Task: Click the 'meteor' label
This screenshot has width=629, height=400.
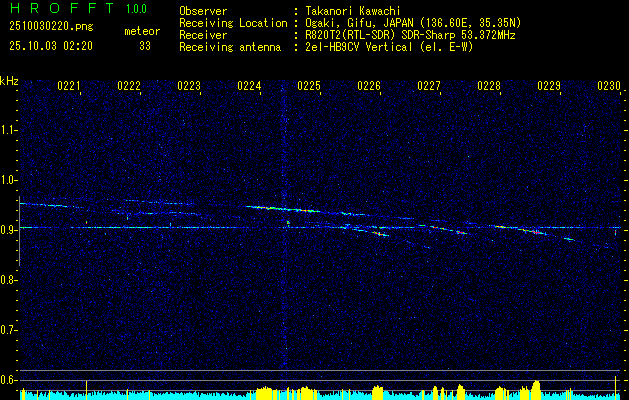Action: pos(142,31)
